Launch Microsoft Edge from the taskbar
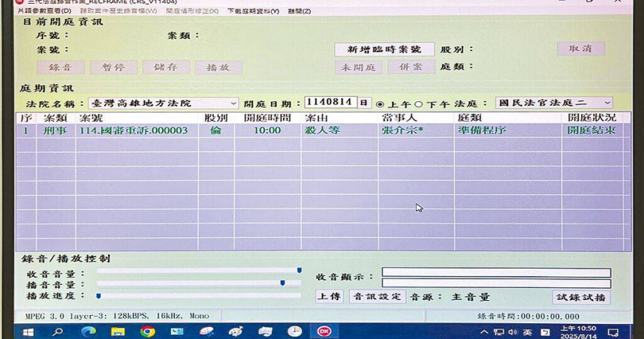644x339 pixels. coord(89,331)
